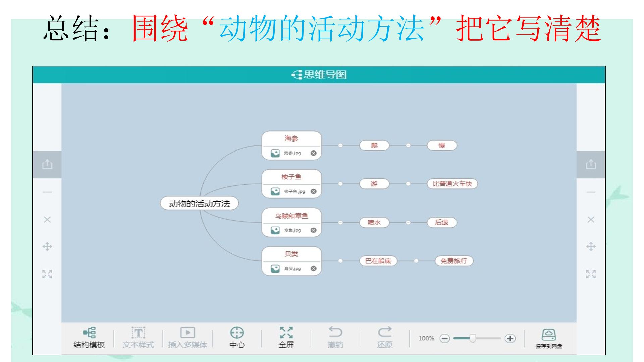
Task: Click the 中心 center view icon
Action: click(237, 337)
